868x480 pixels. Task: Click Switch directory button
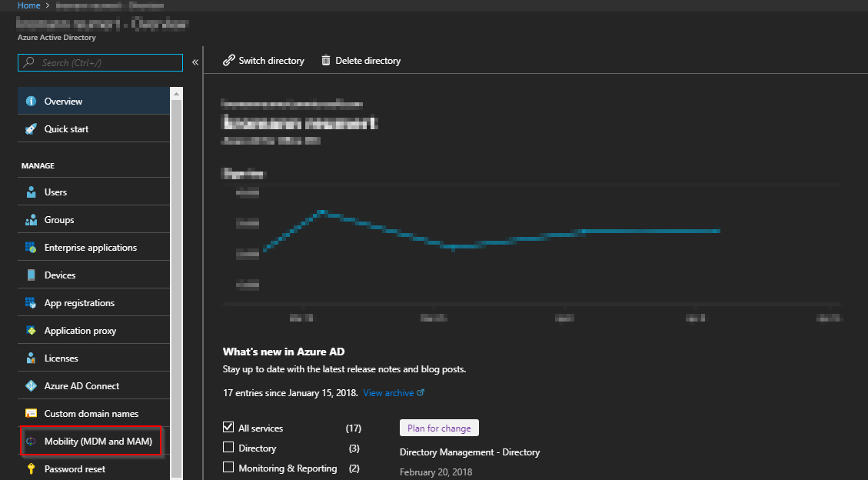(264, 60)
